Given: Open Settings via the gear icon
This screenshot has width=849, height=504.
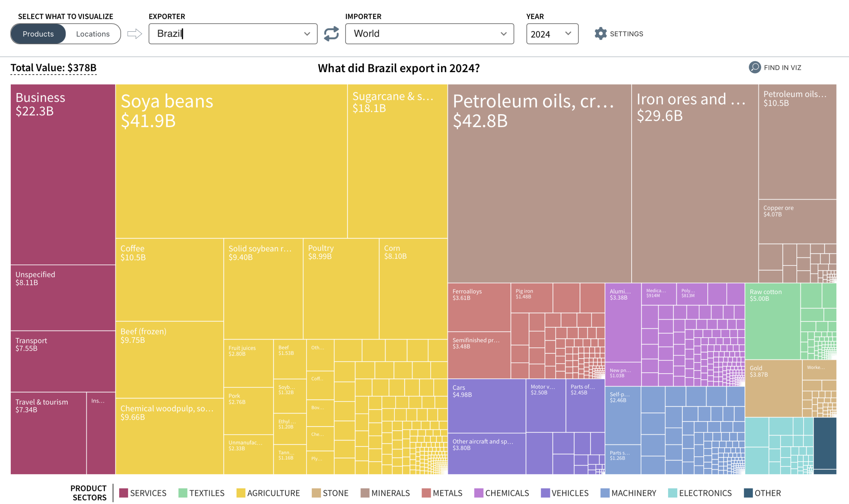Looking at the screenshot, I should pos(600,34).
